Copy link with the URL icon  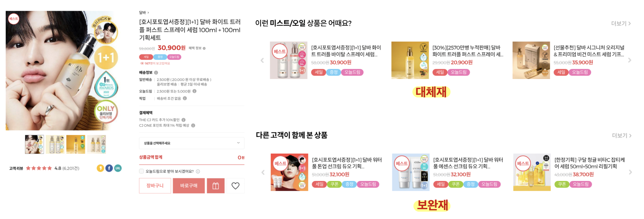[118, 168]
